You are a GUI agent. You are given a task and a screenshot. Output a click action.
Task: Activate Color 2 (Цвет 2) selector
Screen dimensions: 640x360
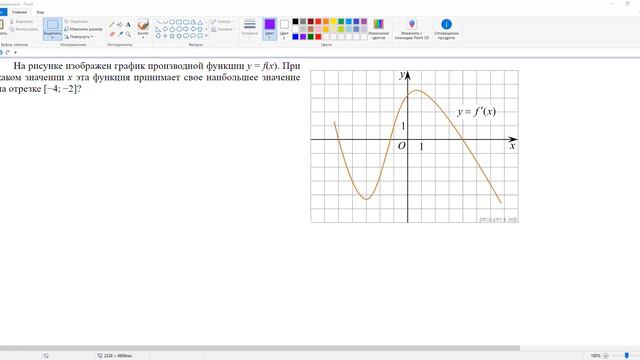tap(284, 29)
